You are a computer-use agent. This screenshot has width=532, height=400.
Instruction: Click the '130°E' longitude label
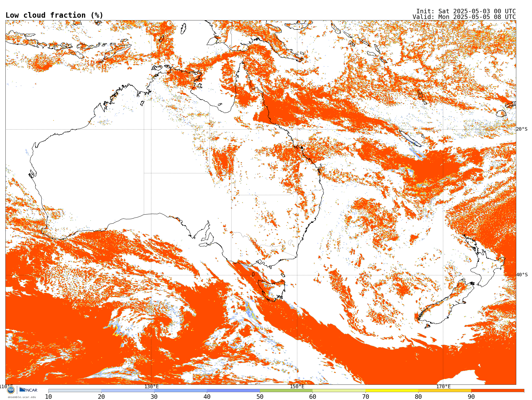coord(151,387)
